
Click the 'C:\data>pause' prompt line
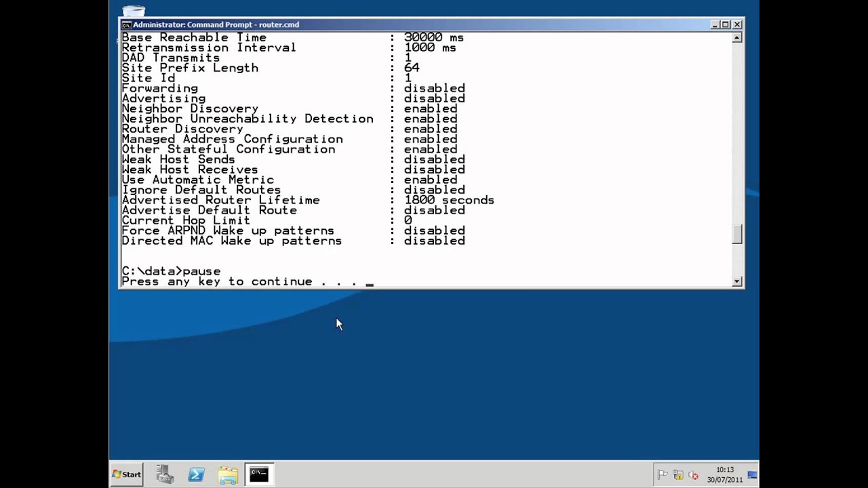pos(171,271)
